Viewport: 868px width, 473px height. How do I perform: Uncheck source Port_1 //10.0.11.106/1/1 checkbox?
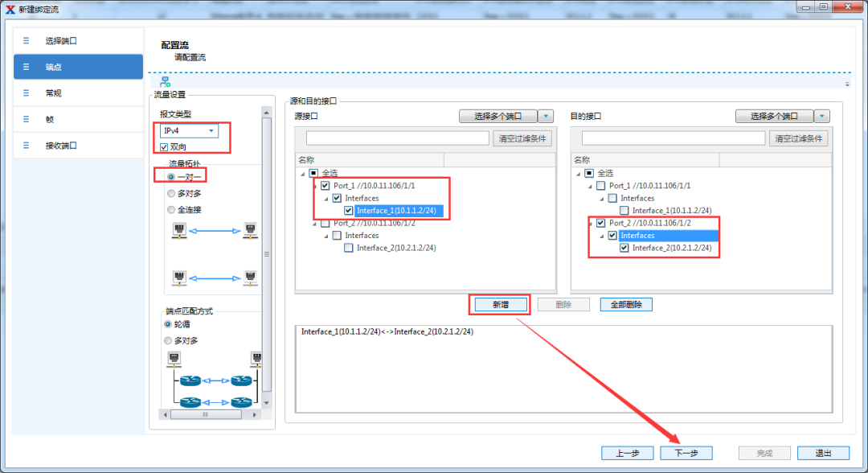325,186
